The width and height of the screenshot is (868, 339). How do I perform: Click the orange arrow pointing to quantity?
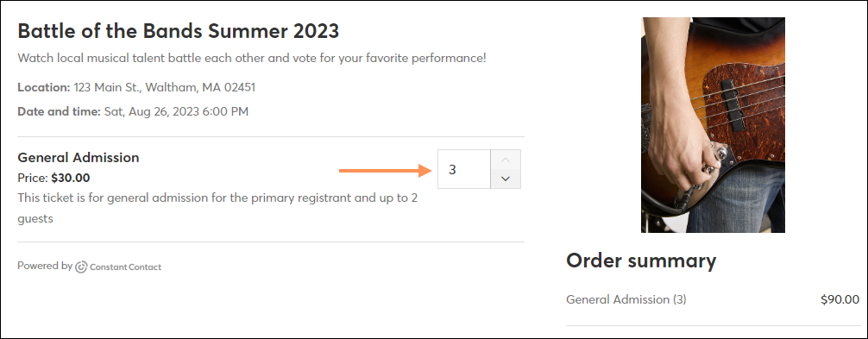point(386,170)
